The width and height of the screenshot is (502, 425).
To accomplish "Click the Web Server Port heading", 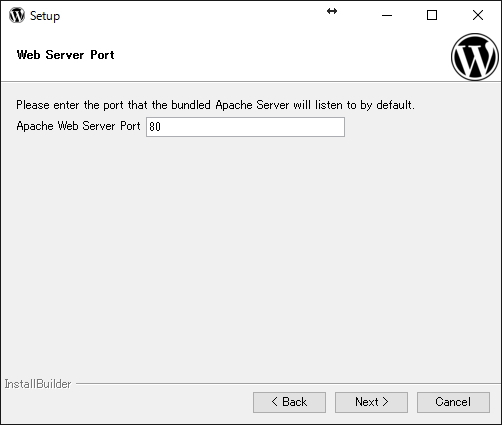I will coord(66,55).
